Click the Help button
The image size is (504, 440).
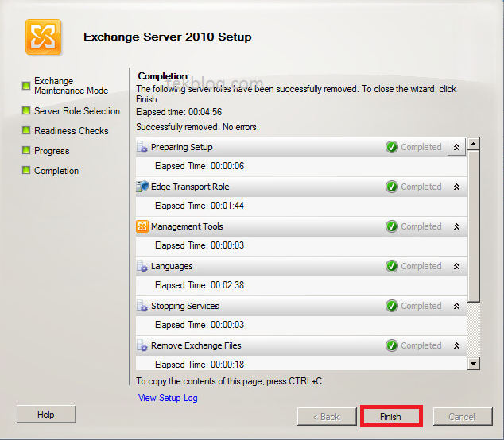tap(46, 415)
